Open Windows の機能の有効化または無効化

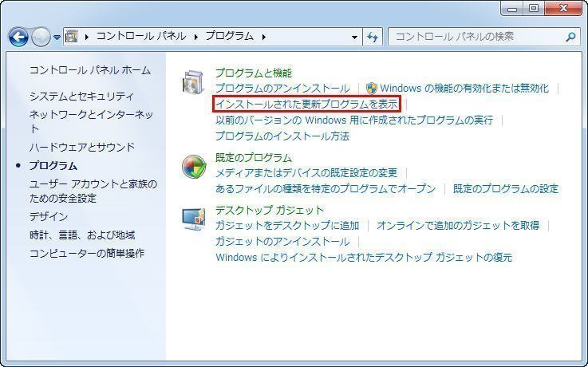(x=464, y=88)
